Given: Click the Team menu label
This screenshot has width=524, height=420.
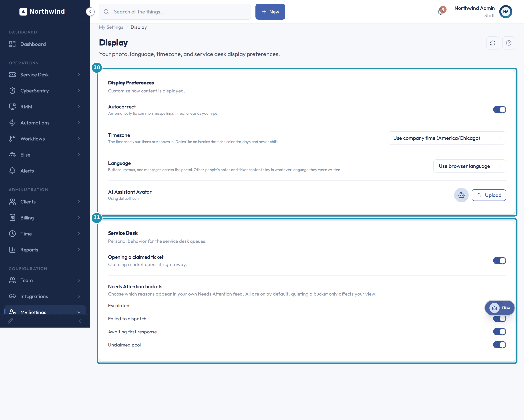Looking at the screenshot, I should click(x=27, y=280).
